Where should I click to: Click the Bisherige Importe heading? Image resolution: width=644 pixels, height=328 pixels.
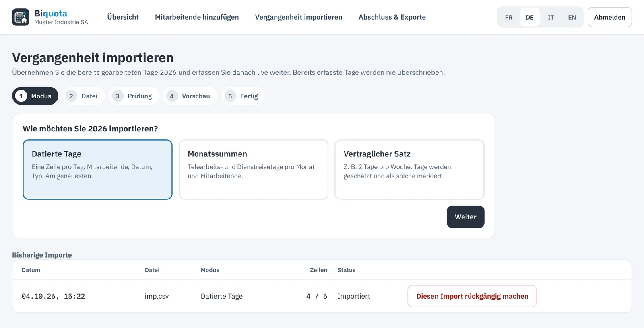pyautogui.click(x=42, y=255)
